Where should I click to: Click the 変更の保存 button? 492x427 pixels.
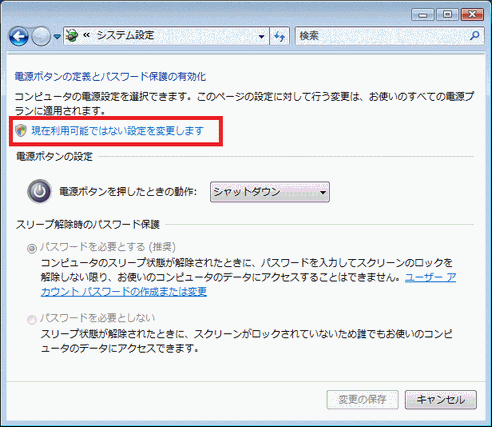(362, 399)
